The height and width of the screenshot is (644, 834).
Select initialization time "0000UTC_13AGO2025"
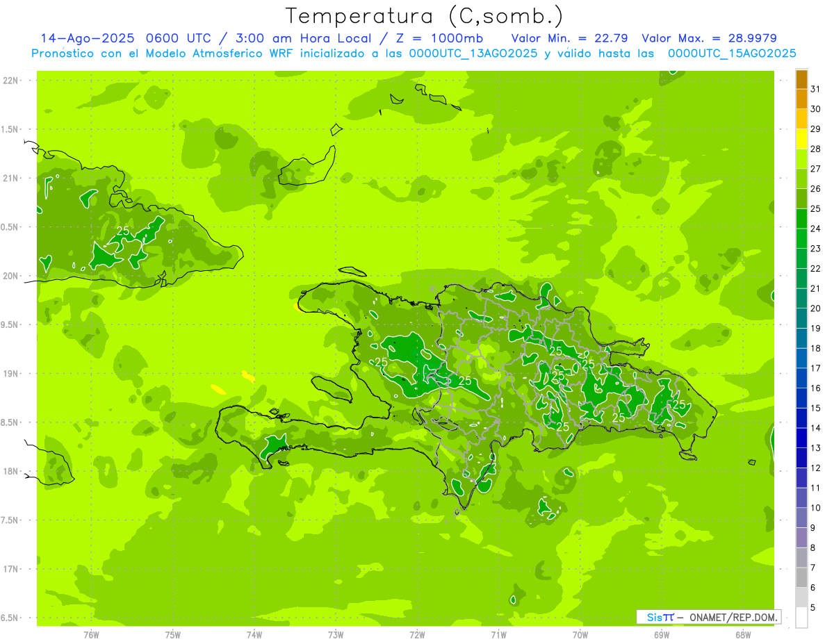click(473, 53)
